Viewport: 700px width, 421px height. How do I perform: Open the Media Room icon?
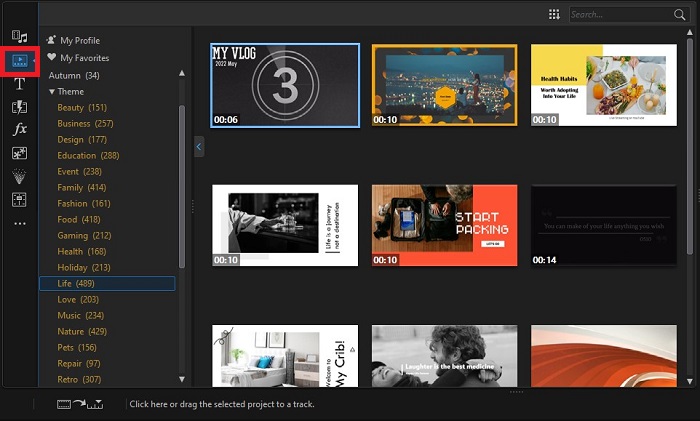[x=20, y=37]
